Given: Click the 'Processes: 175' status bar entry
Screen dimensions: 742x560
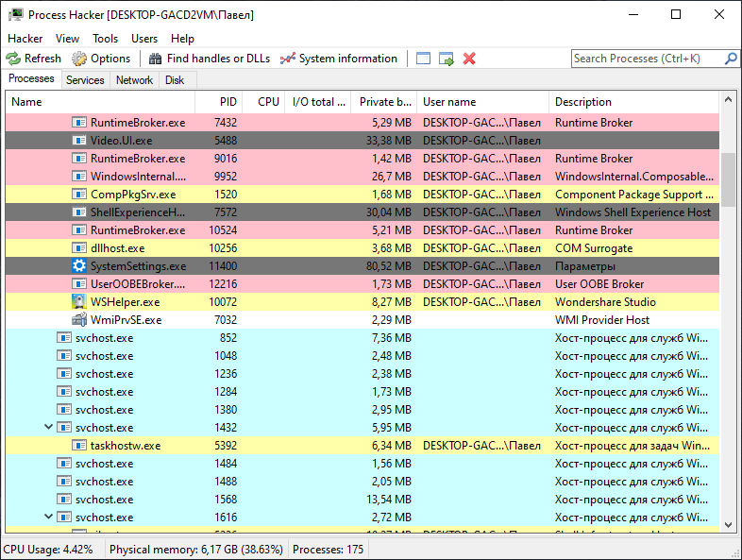Looking at the screenshot, I should point(328,550).
